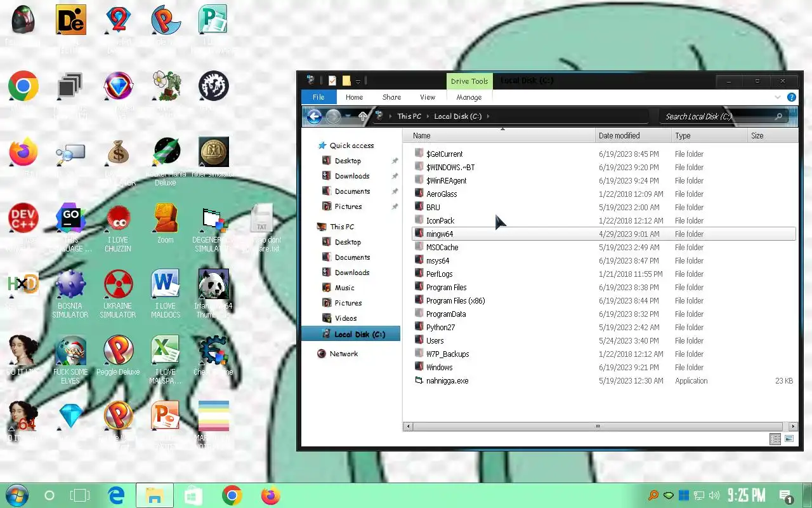Screen dimensions: 812x508
Task: Expand the This PC breadcrumb chevron
Action: 427,116
